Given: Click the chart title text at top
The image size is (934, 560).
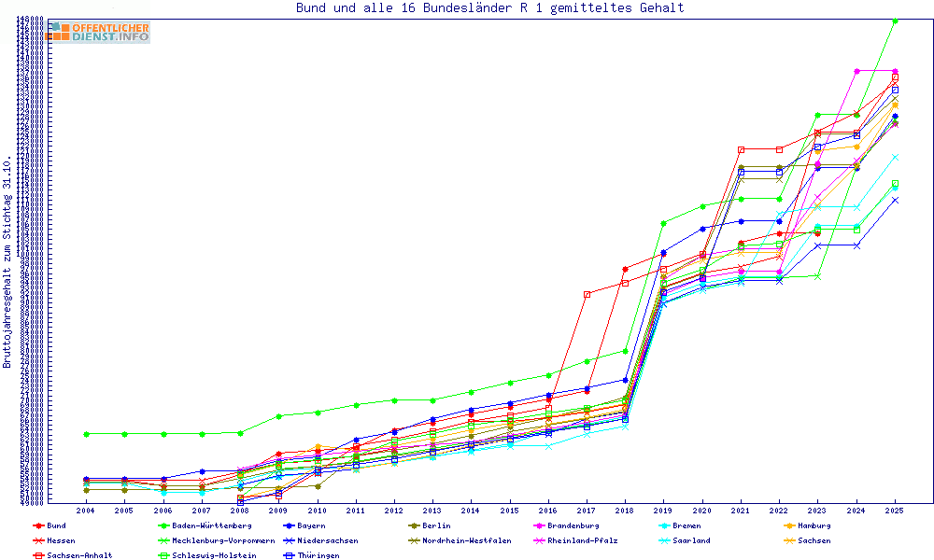Looking at the screenshot, I should click(489, 8).
